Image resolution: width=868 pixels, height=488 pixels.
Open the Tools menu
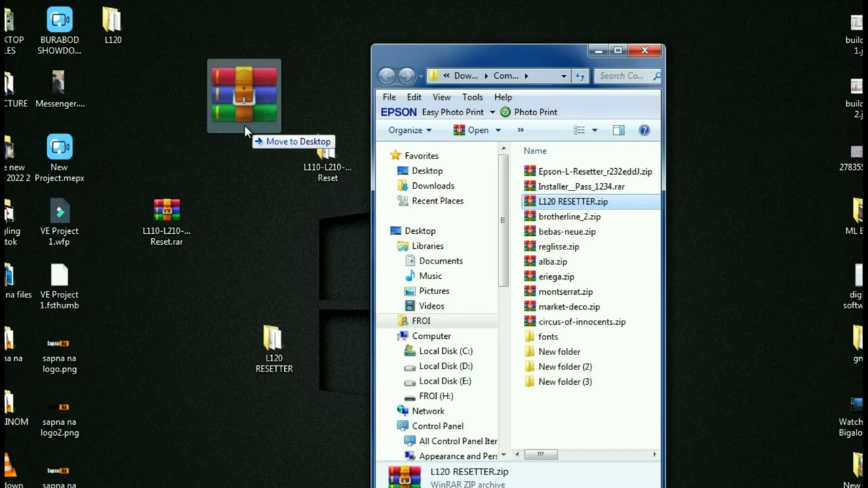[473, 97]
